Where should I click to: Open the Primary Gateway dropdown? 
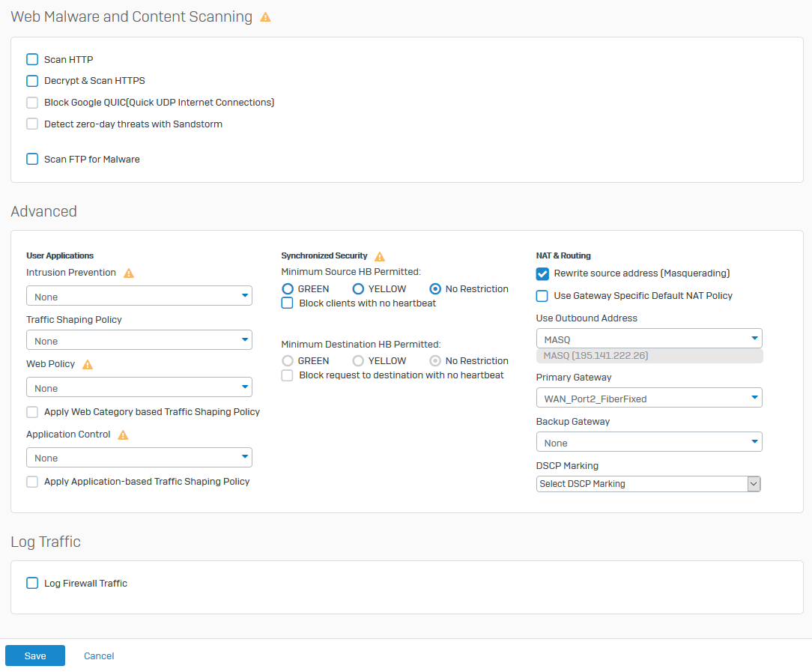(649, 398)
